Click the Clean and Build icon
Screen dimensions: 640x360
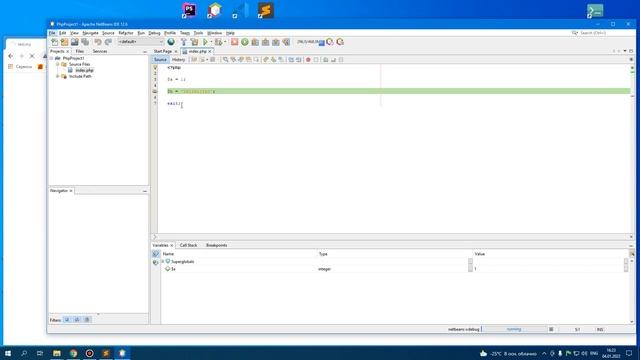coord(194,42)
